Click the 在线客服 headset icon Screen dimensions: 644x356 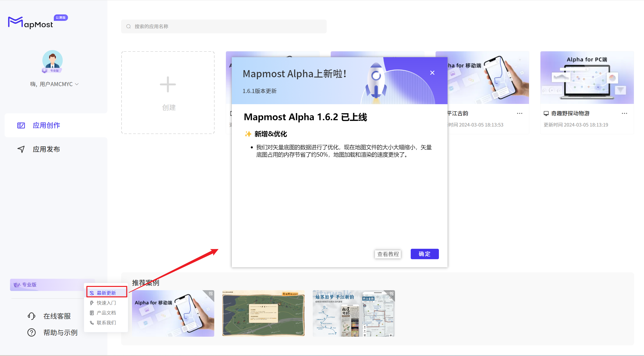tap(31, 316)
